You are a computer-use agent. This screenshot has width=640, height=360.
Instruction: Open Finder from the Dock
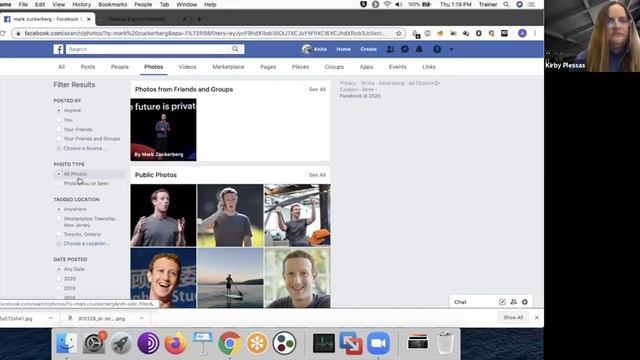tap(67, 343)
